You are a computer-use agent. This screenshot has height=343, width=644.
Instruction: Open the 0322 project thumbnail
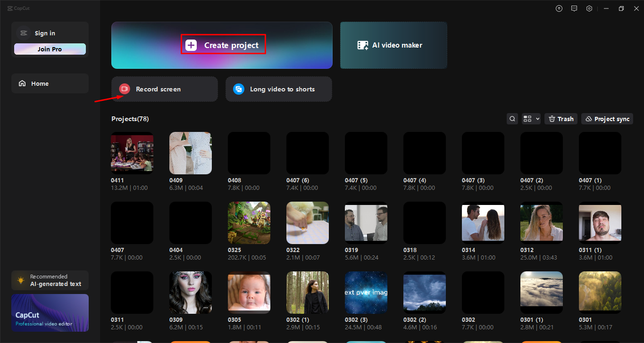coord(308,223)
